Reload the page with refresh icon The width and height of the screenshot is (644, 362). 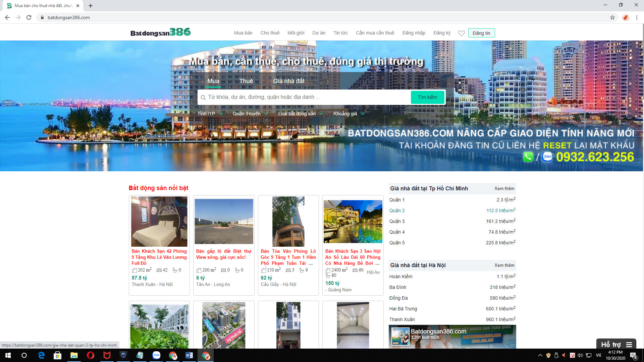click(29, 17)
